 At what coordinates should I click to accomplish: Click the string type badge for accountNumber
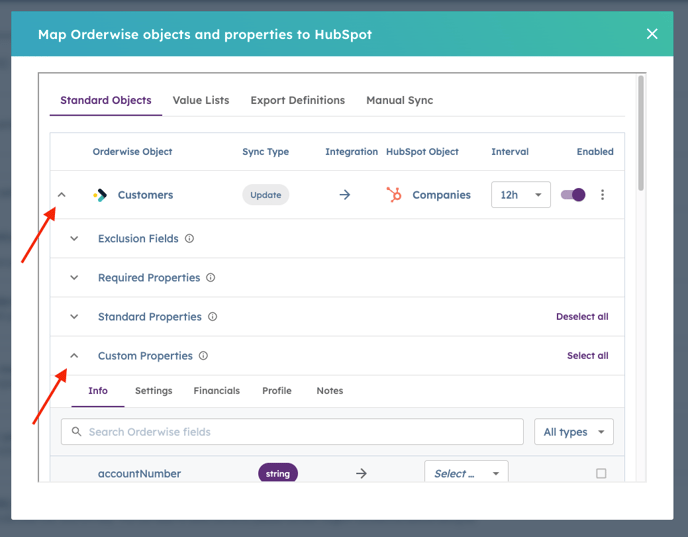[278, 473]
